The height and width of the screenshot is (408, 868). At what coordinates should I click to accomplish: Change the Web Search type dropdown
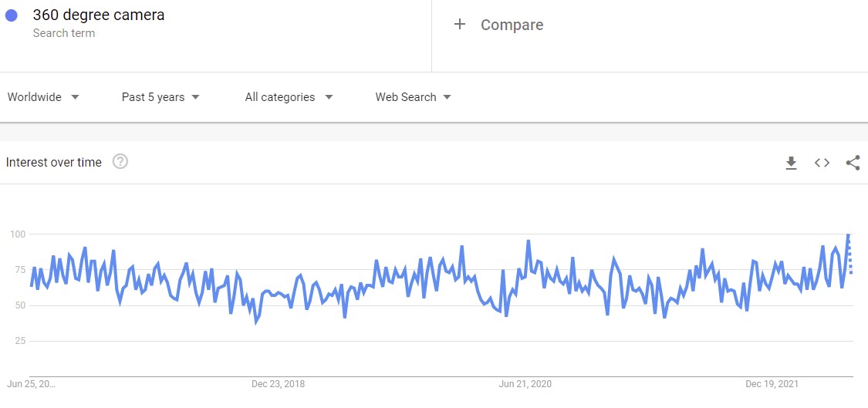413,97
